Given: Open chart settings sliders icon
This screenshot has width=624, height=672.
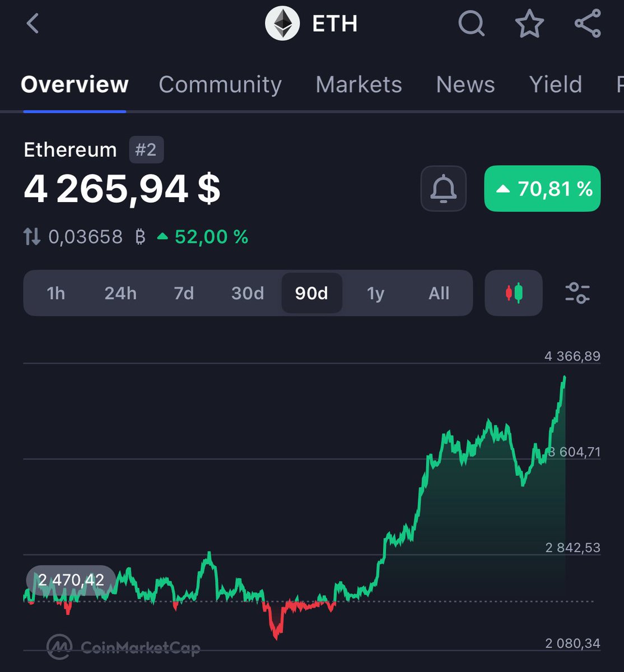Looking at the screenshot, I should (578, 293).
